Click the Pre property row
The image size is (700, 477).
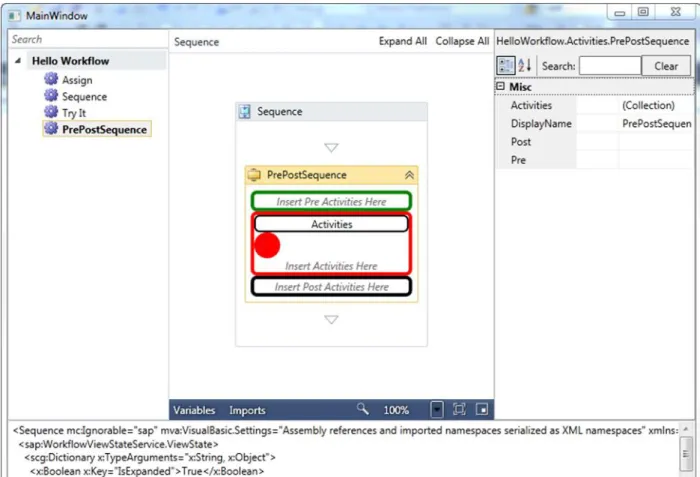click(594, 160)
